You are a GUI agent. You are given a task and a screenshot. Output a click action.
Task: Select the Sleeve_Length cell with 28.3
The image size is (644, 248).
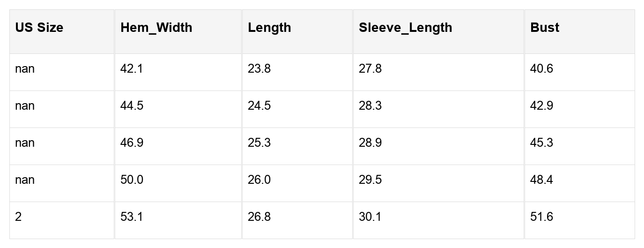pos(370,106)
